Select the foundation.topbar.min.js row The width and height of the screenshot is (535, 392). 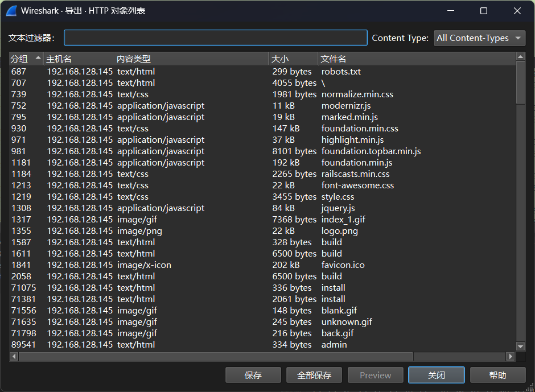pyautogui.click(x=262, y=151)
